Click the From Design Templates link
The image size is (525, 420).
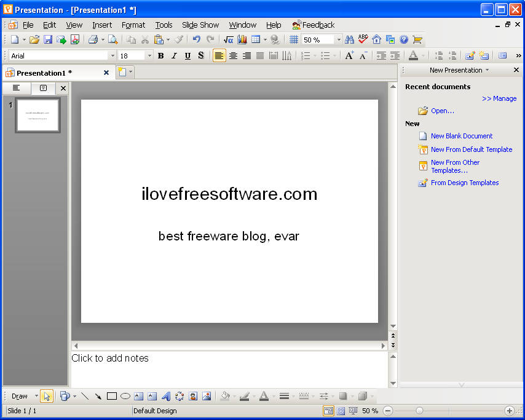coord(464,183)
